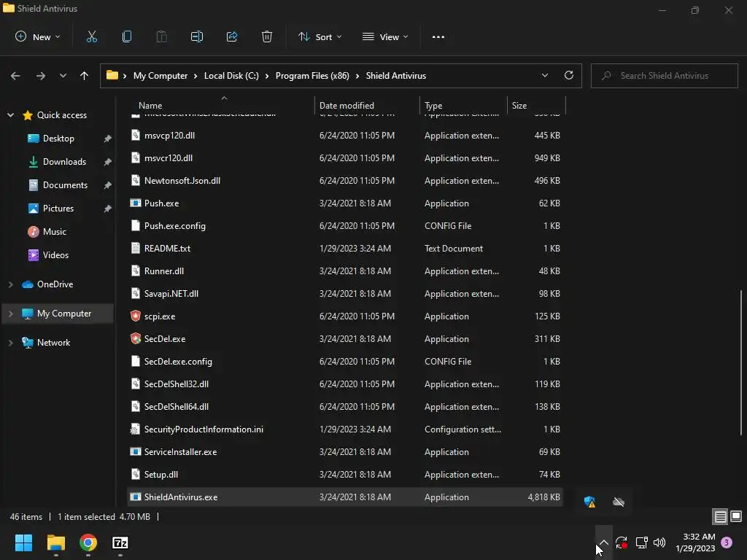Image resolution: width=747 pixels, height=560 pixels.
Task: Expand the Network tree node
Action: (10, 343)
